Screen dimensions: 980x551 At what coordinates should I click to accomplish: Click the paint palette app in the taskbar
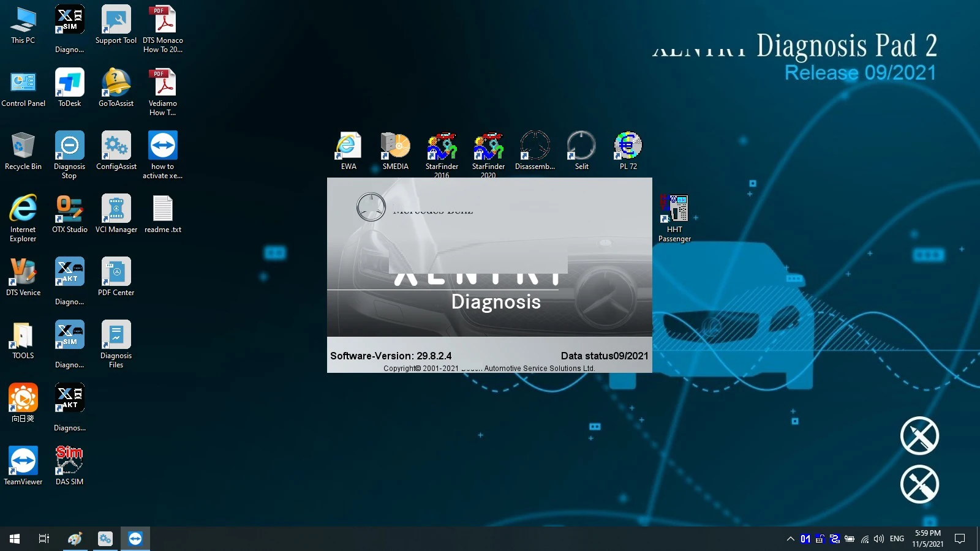[75, 539]
